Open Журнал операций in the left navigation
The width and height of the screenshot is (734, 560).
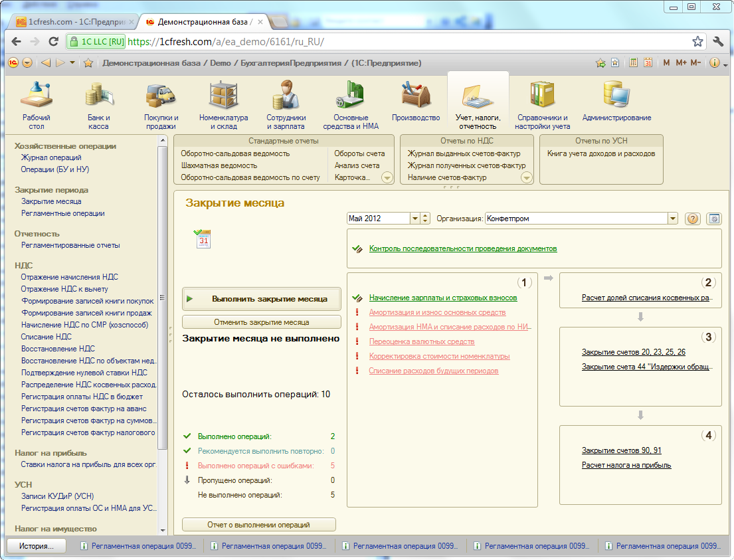[51, 157]
